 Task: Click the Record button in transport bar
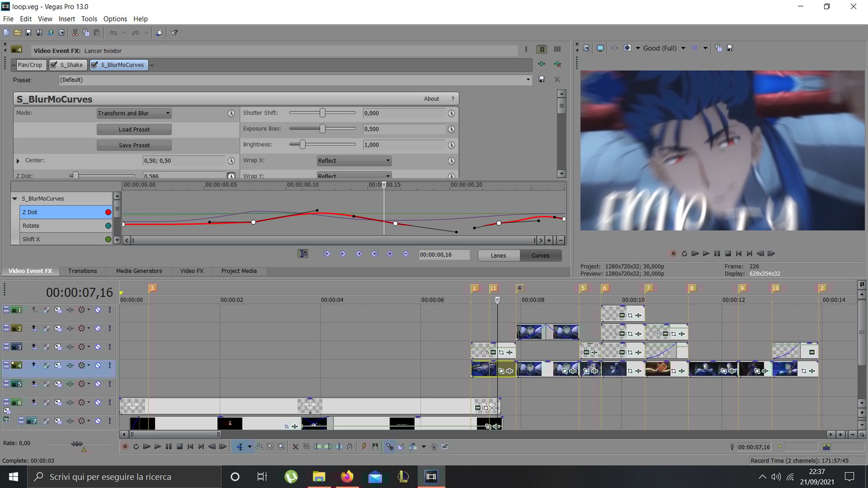coord(125,446)
